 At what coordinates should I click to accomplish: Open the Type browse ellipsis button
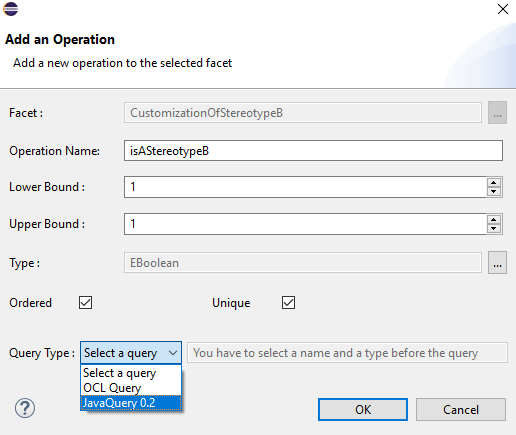[497, 263]
